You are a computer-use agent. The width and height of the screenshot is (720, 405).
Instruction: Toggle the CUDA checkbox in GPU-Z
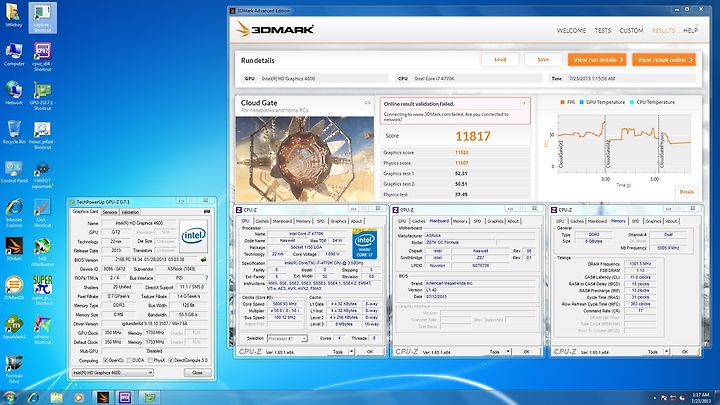pyautogui.click(x=129, y=360)
